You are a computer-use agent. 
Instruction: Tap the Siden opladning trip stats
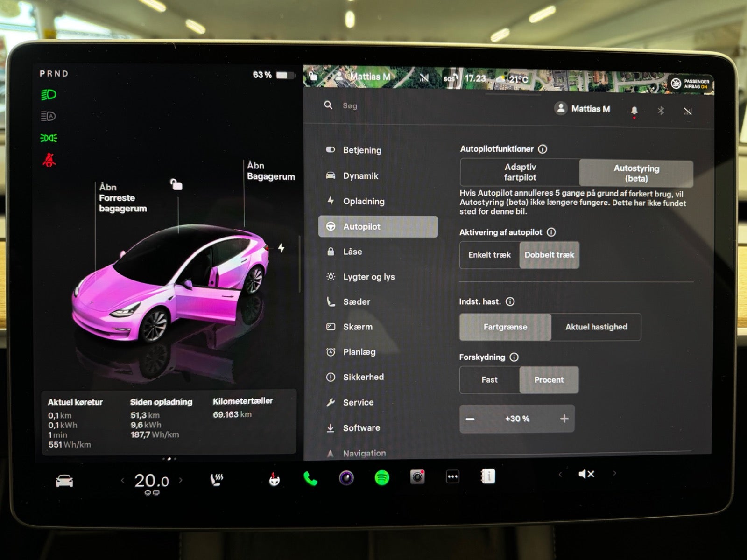tap(161, 418)
